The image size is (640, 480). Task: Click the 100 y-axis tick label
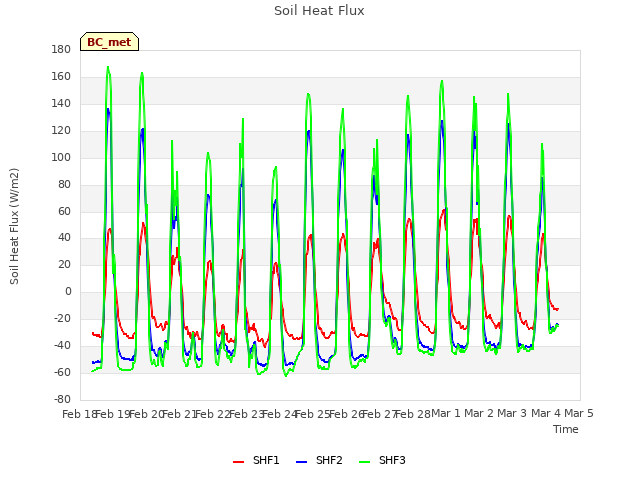click(x=61, y=158)
